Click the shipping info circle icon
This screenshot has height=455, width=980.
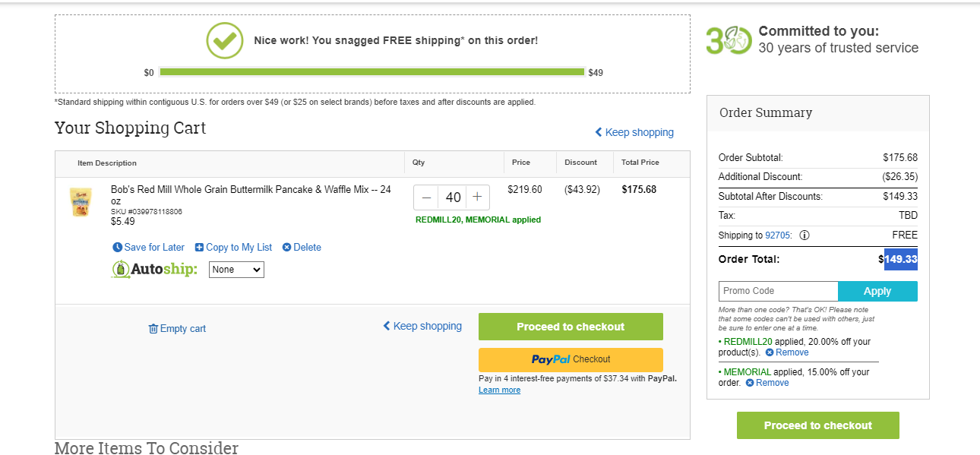tap(805, 235)
